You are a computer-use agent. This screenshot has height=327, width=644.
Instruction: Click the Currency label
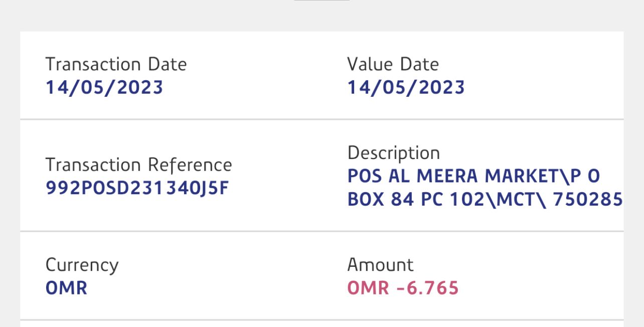click(x=82, y=265)
